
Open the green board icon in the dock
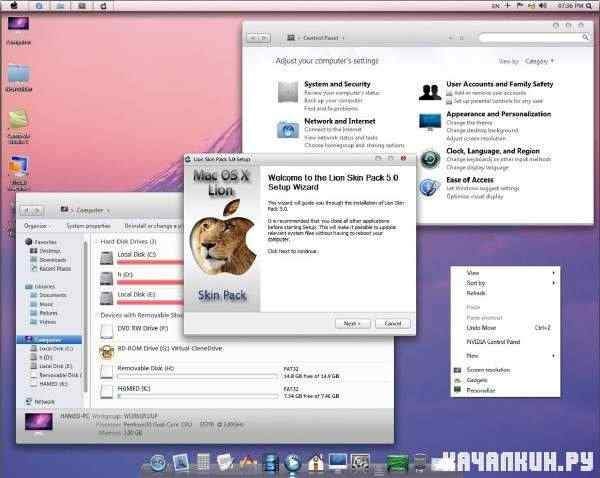click(x=396, y=464)
